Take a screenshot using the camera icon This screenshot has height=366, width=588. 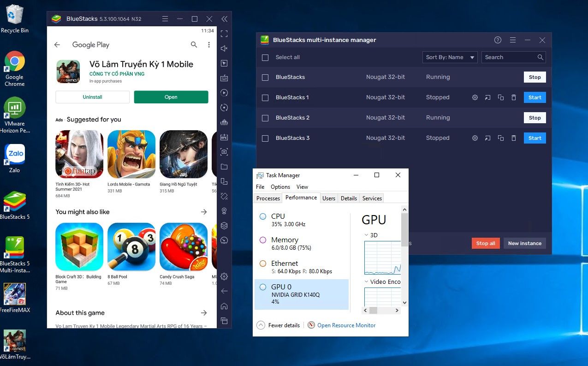pyautogui.click(x=224, y=151)
